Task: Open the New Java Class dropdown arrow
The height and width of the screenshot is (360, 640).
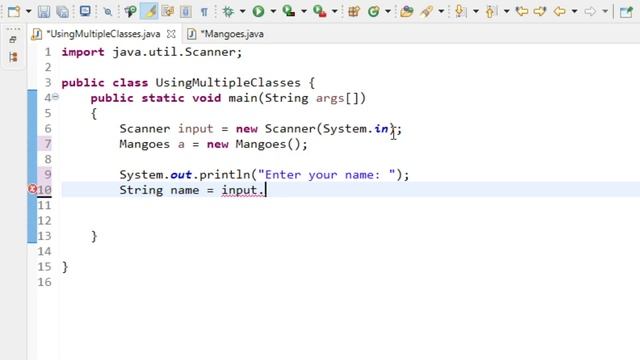Action: (x=388, y=11)
